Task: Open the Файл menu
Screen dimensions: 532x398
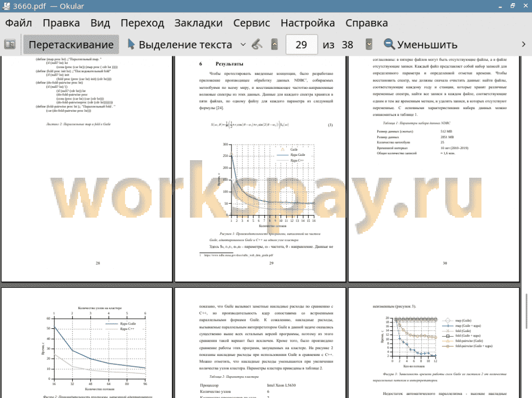Action: (19, 23)
